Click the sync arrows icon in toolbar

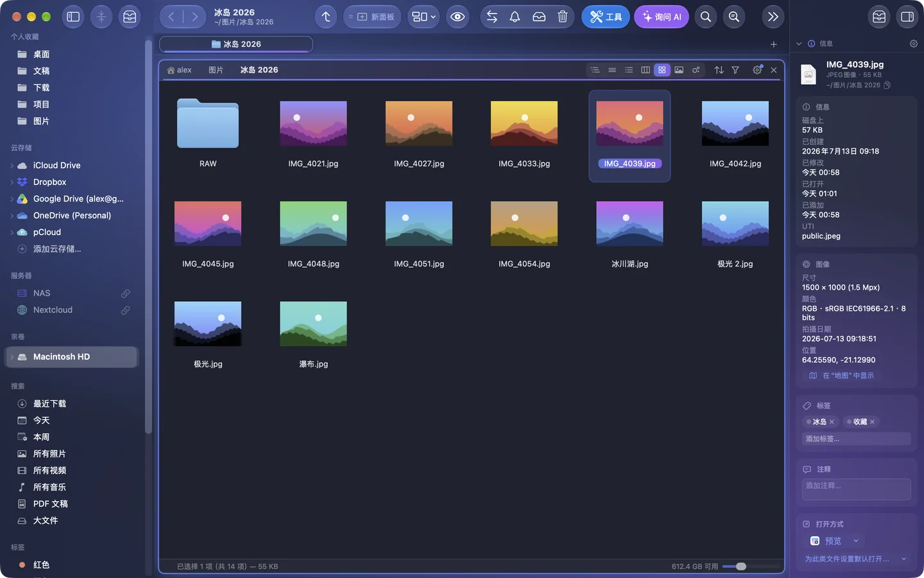pyautogui.click(x=492, y=17)
